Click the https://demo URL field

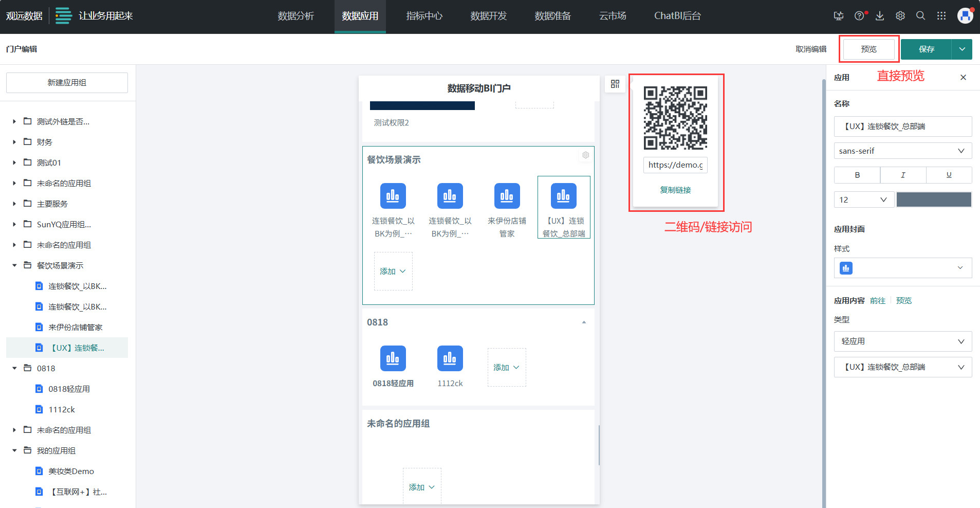(675, 165)
